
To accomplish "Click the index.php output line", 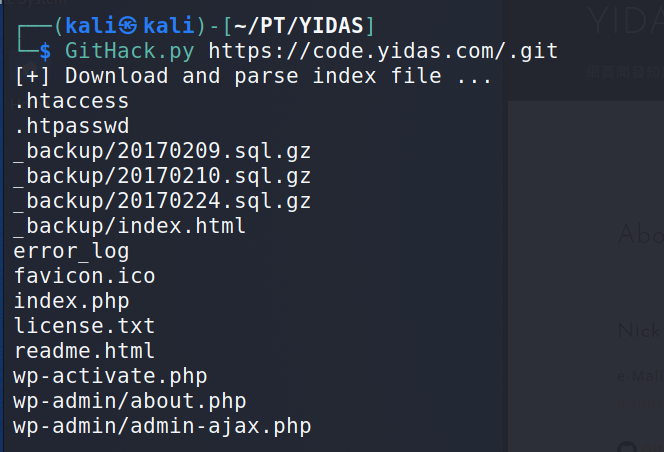I will [x=71, y=302].
